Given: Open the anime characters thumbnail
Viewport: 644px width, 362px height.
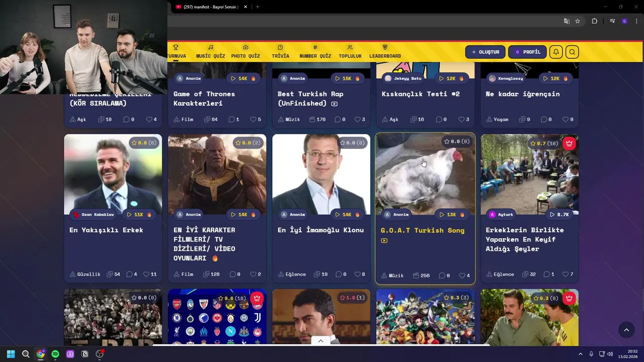Looking at the screenshot, I should [x=425, y=317].
